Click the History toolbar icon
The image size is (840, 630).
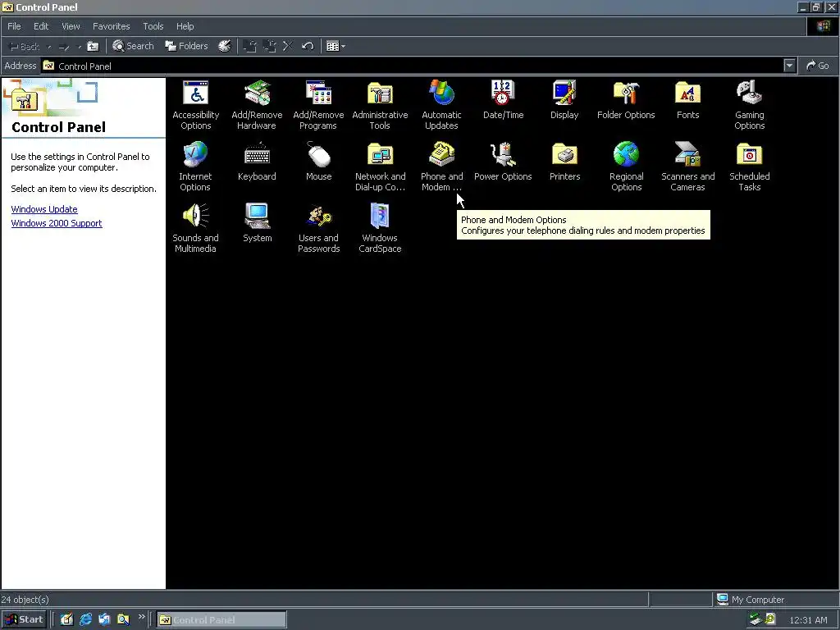tap(225, 47)
